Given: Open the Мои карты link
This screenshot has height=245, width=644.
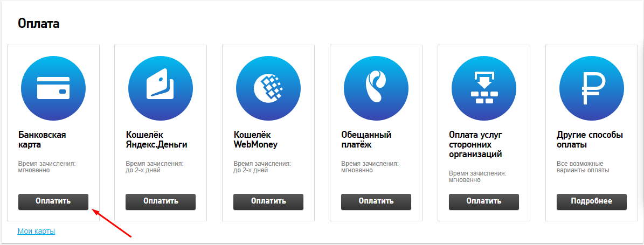Looking at the screenshot, I should tap(36, 232).
